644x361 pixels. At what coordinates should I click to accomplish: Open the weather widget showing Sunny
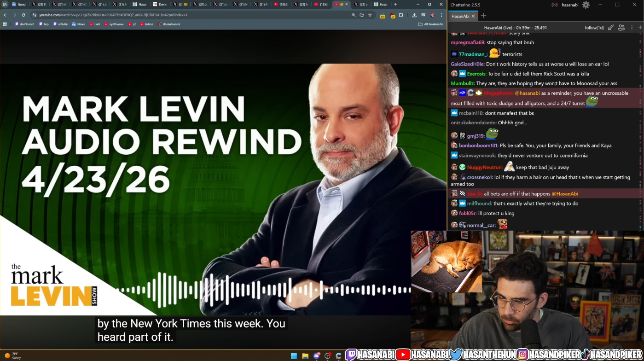click(13, 356)
